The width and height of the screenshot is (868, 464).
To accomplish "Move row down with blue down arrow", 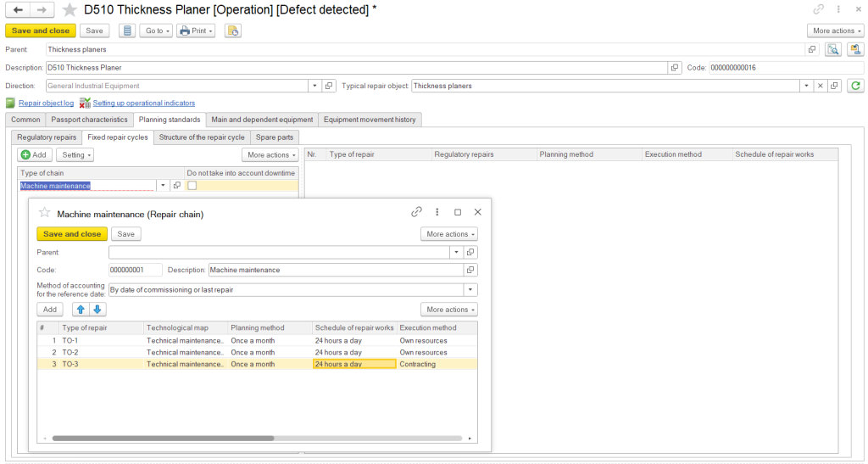I will click(x=97, y=310).
